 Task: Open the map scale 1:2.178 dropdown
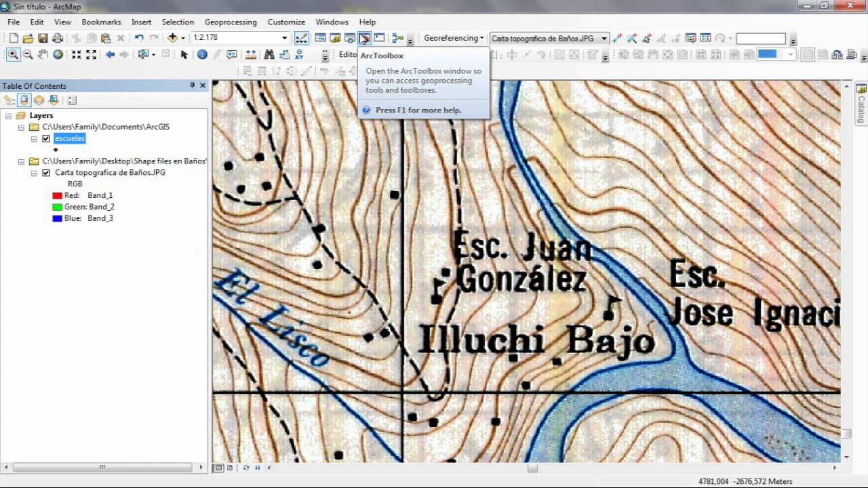tap(285, 38)
